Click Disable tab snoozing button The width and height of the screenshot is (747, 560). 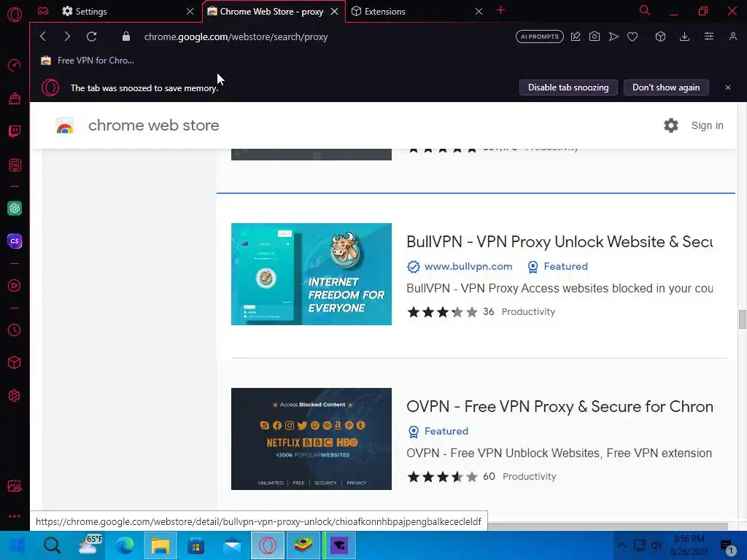pyautogui.click(x=568, y=87)
